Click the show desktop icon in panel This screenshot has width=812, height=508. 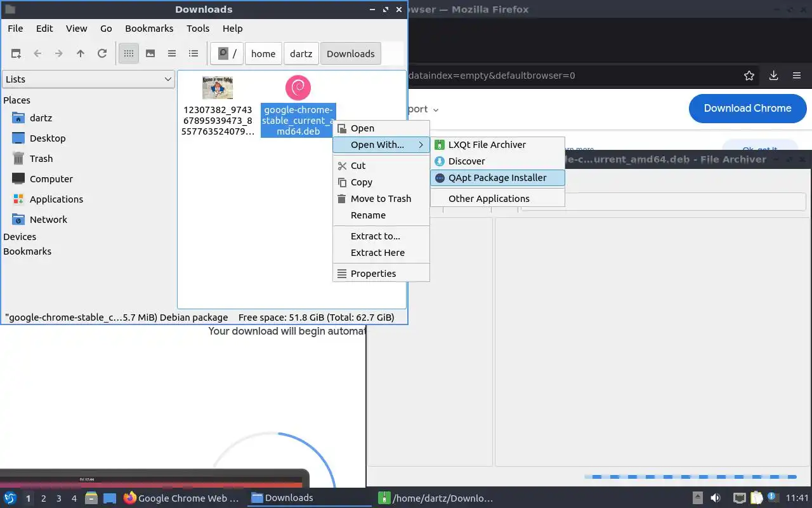pyautogui.click(x=110, y=498)
